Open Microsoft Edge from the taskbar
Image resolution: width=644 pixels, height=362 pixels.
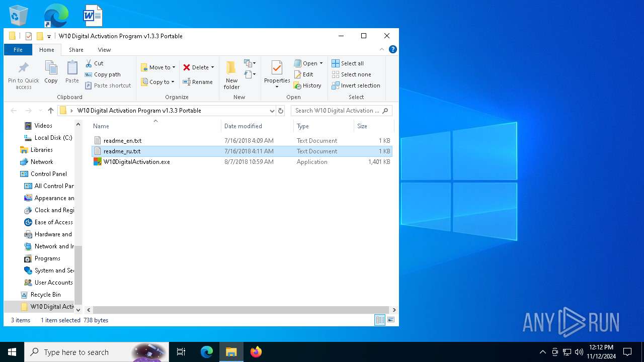click(207, 352)
